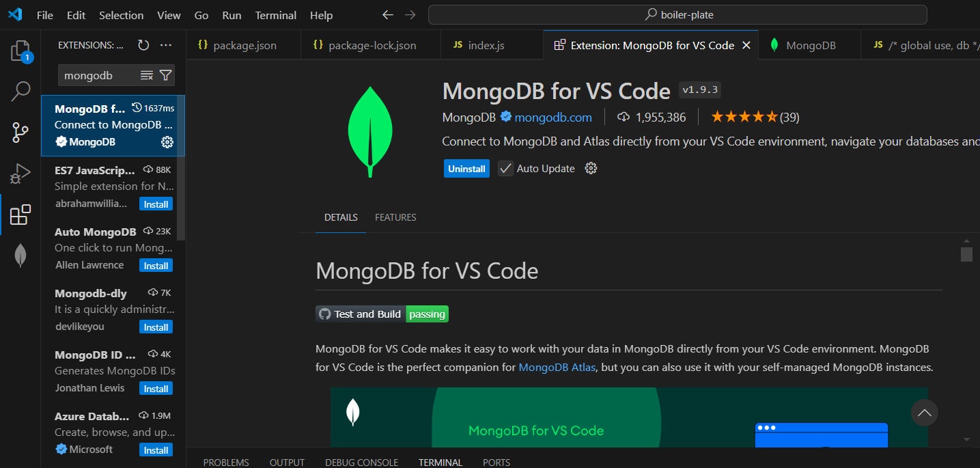This screenshot has width=980, height=468.
Task: Click the scrollbar up arrow in details
Action: click(966, 240)
